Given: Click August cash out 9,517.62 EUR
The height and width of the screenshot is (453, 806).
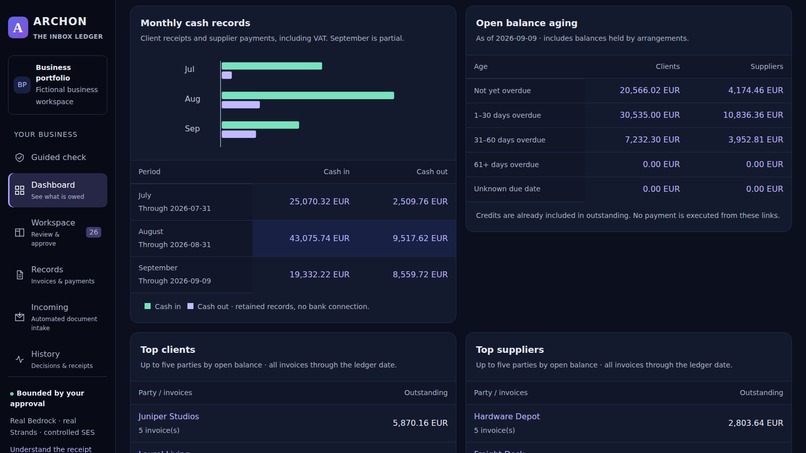Looking at the screenshot, I should [420, 238].
